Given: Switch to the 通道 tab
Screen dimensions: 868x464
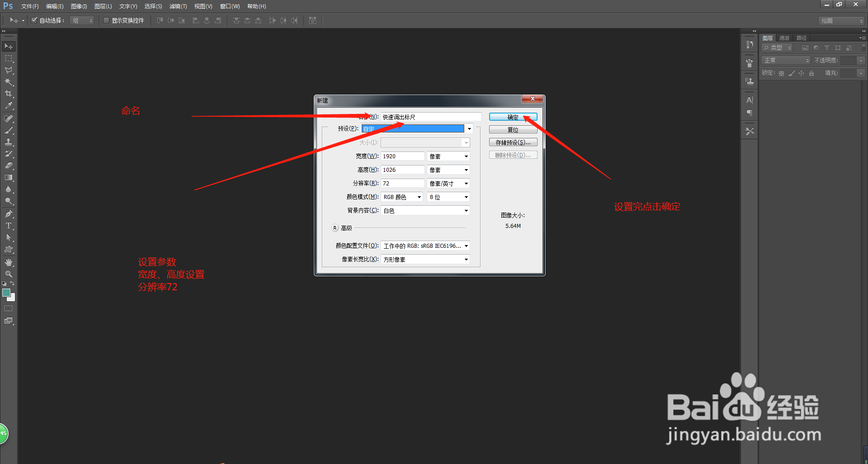Looking at the screenshot, I should [784, 38].
